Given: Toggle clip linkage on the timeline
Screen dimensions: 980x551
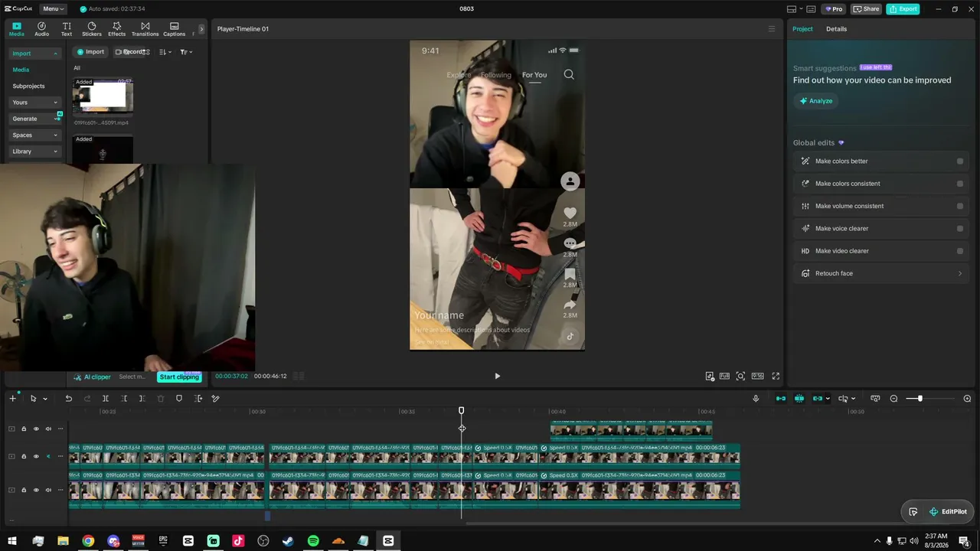Looking at the screenshot, I should click(x=818, y=399).
